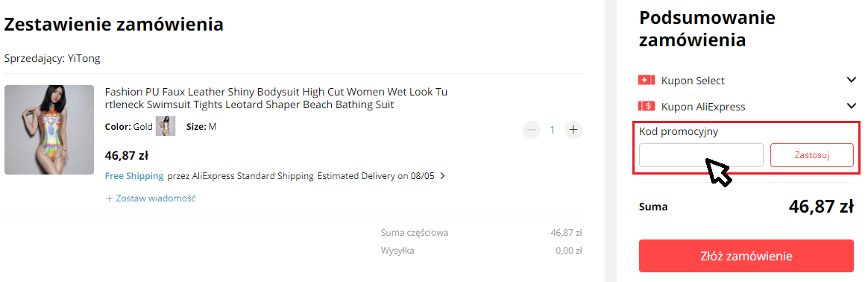Open the Fashion PU Faux Leather product title

click(276, 98)
